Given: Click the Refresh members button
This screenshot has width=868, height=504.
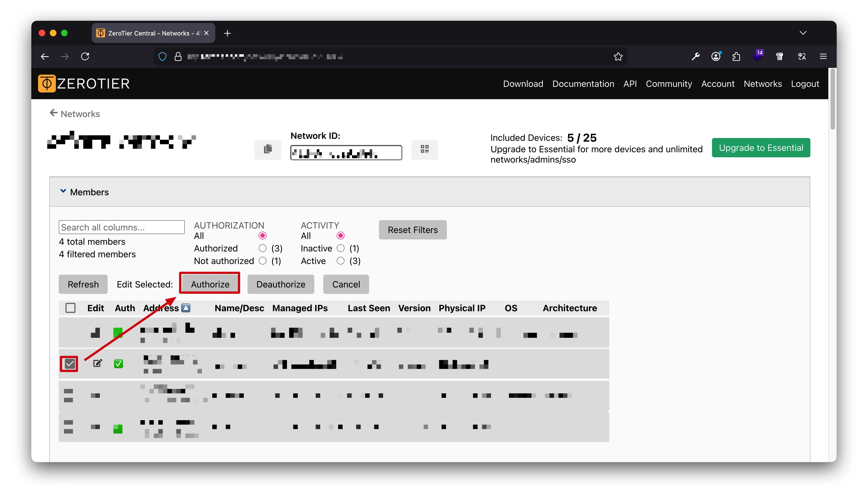Looking at the screenshot, I should tap(83, 284).
